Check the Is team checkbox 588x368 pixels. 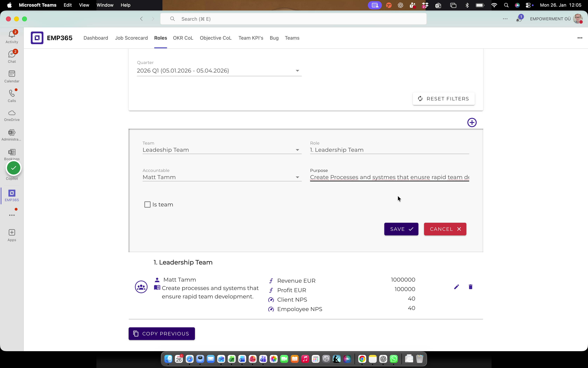(x=147, y=205)
